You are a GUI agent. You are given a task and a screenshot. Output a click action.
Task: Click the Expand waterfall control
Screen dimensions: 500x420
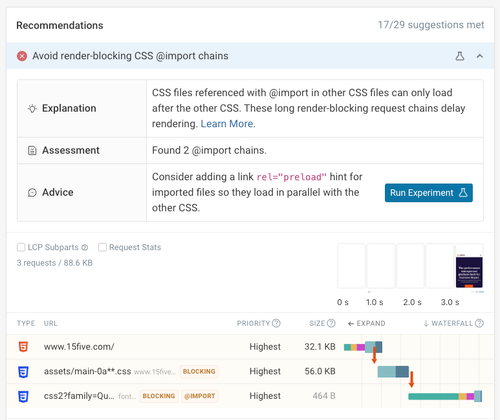[366, 323]
